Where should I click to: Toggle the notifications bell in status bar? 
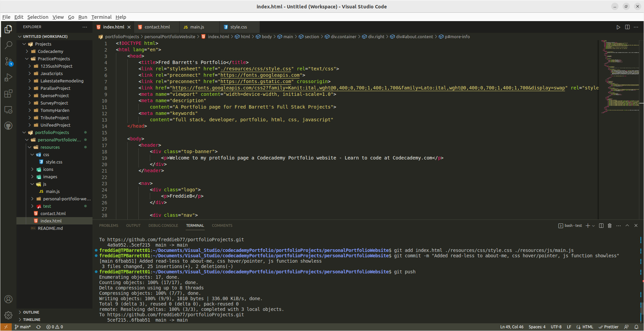pyautogui.click(x=636, y=327)
